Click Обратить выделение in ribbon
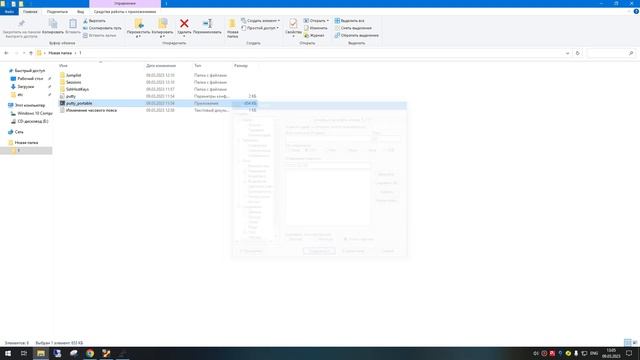 pyautogui.click(x=356, y=36)
